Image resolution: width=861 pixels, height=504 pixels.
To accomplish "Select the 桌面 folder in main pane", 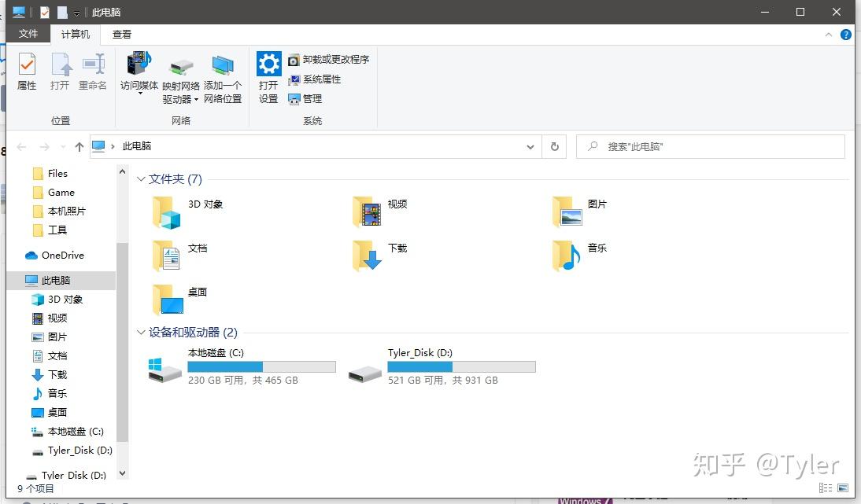I will click(x=180, y=300).
